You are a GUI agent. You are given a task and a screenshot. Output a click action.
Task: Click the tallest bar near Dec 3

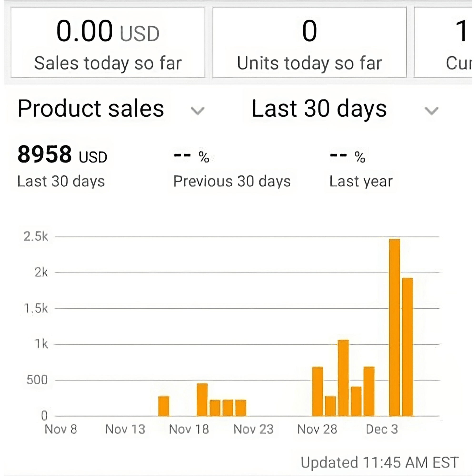[x=394, y=327]
